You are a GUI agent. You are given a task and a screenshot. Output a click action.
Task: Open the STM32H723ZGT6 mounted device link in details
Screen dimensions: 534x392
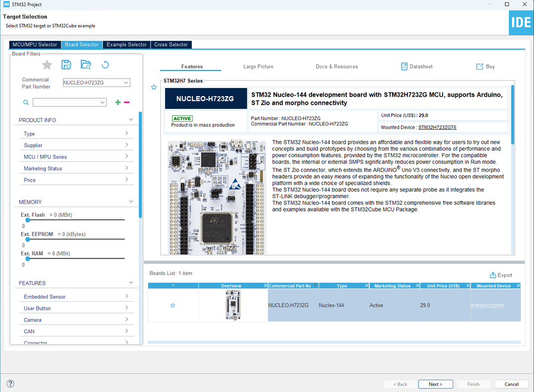pyautogui.click(x=437, y=127)
